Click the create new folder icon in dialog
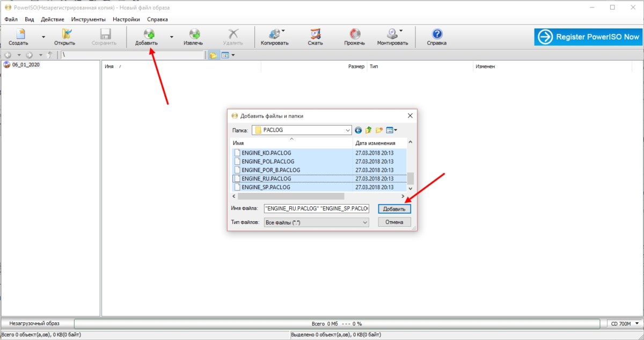 [379, 130]
